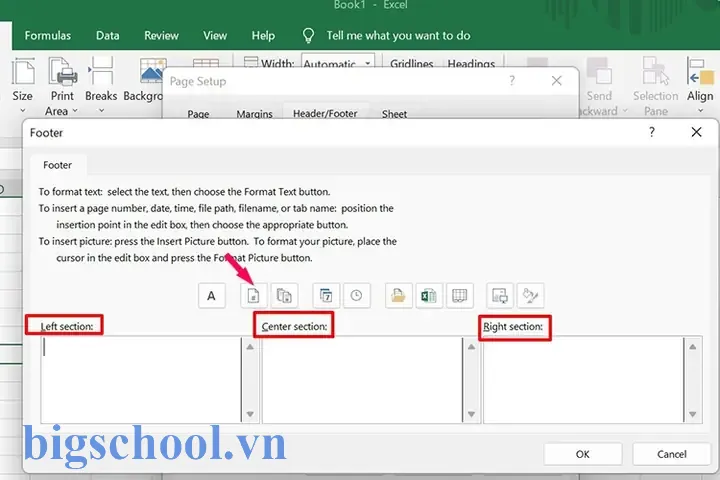The width and height of the screenshot is (720, 480).
Task: Click Page Setup dialog help question mark
Action: pyautogui.click(x=512, y=81)
